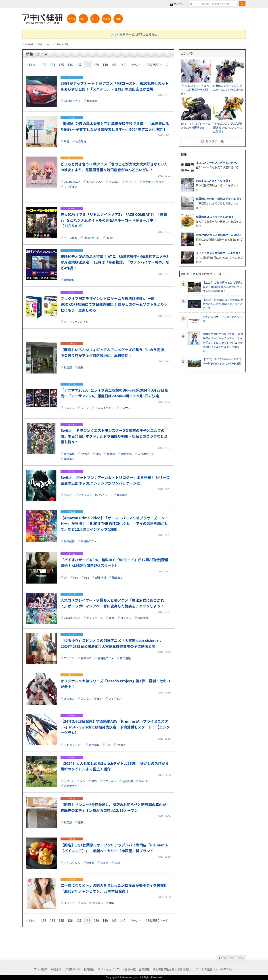Open the HG 1/144 ペーネロペー gunpla thumbnail
Screen dimensions: 268x980
pos(196,71)
